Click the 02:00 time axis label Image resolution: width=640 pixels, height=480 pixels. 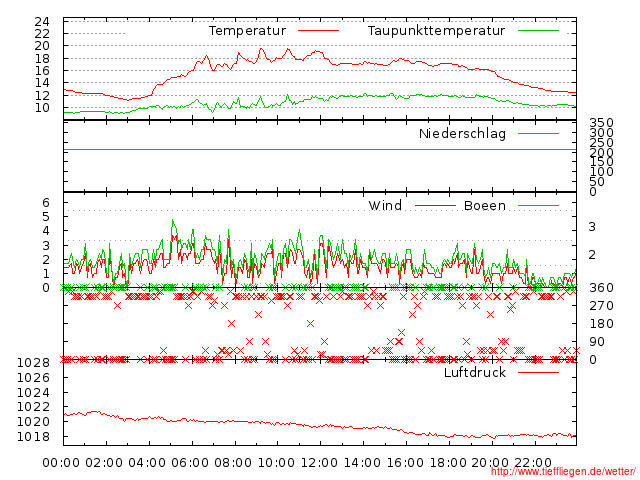click(x=104, y=463)
